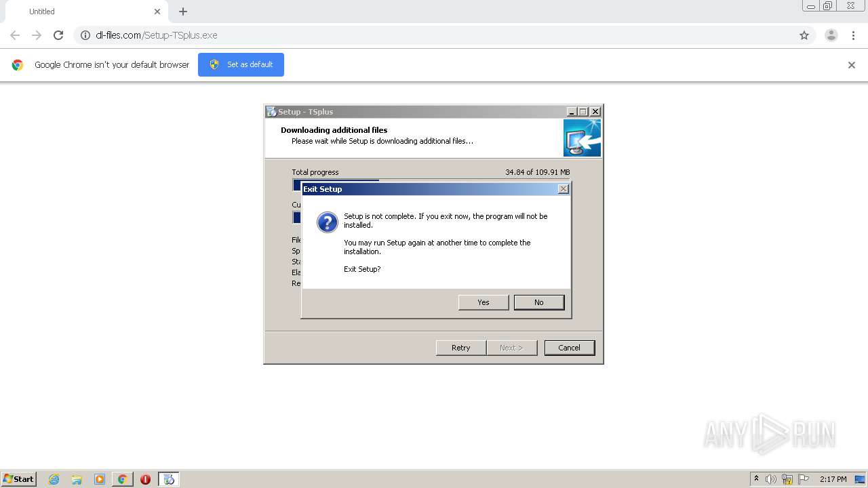Restore down the Chrome window
The height and width of the screenshot is (488, 868).
click(x=828, y=6)
